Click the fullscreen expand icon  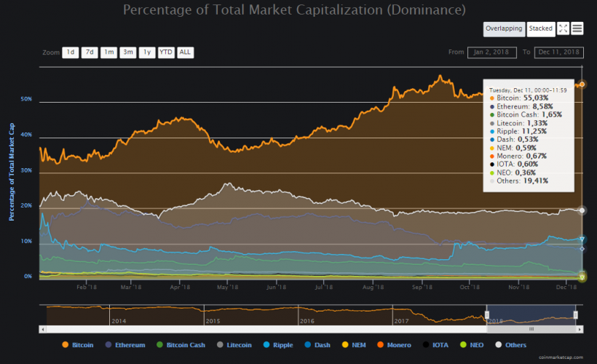click(x=563, y=28)
